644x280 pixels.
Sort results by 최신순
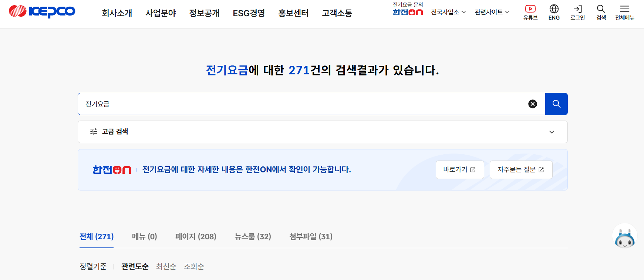pyautogui.click(x=166, y=267)
